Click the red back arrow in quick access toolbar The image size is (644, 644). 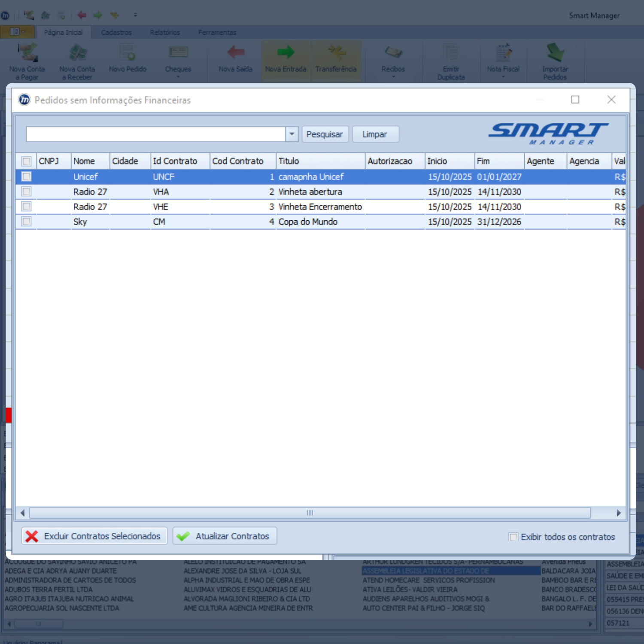click(x=82, y=15)
